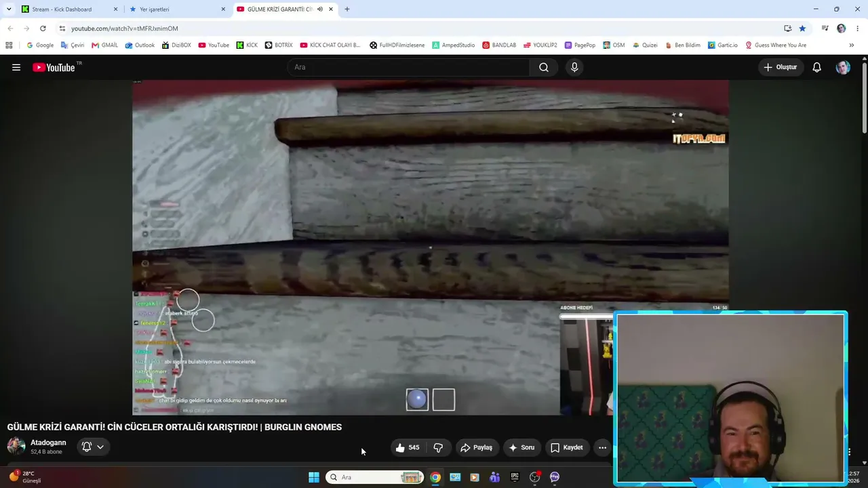Click the Chrome address bar URL

tap(125, 28)
